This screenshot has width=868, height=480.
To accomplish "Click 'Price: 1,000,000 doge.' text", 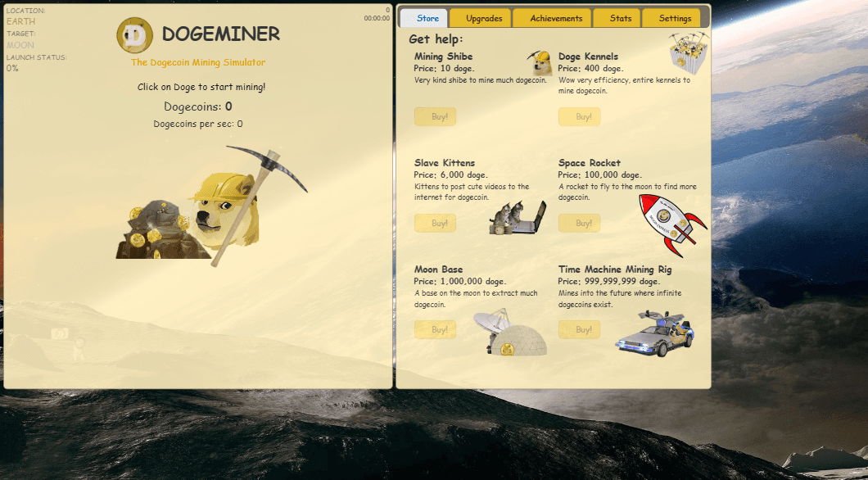I will [x=460, y=281].
